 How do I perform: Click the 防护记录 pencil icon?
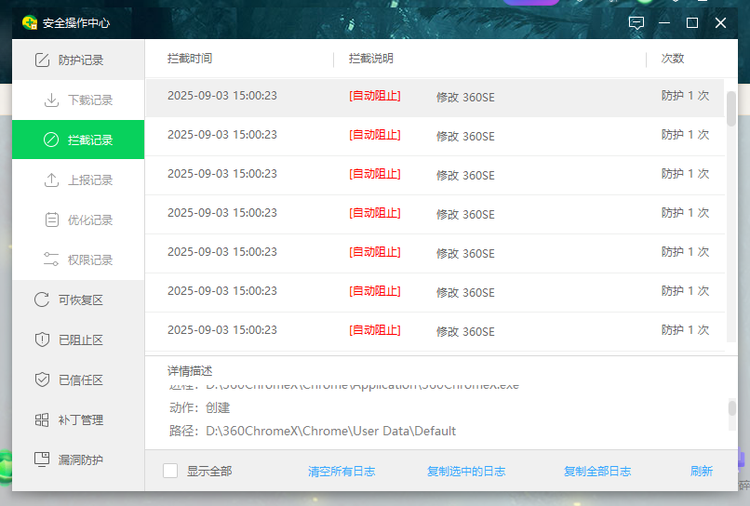[42, 60]
